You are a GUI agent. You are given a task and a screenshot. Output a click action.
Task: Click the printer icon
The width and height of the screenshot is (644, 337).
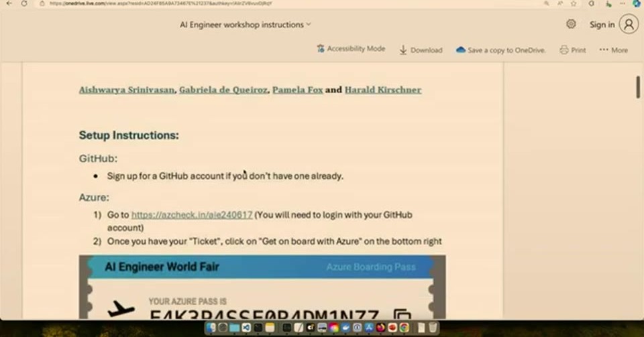point(564,50)
